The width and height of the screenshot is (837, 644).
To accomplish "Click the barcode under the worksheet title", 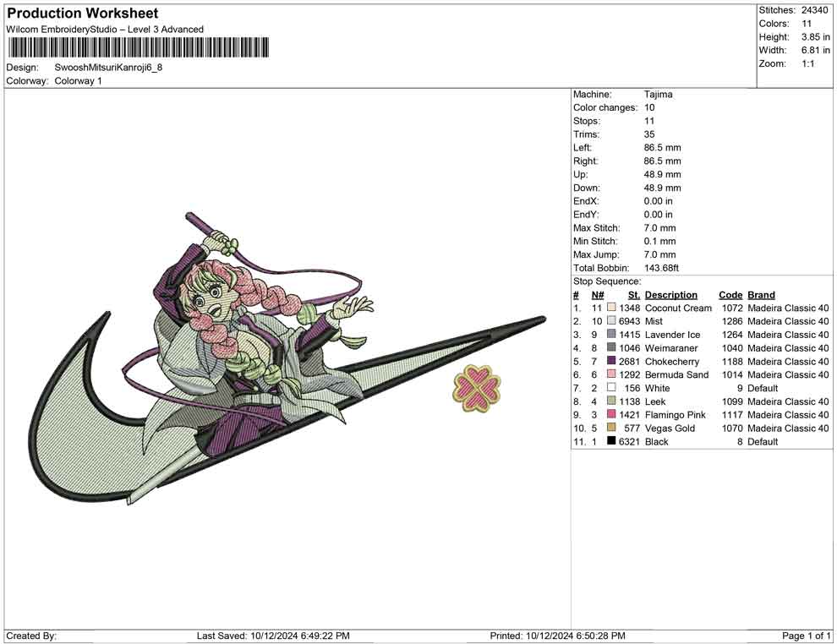I will 138,48.
